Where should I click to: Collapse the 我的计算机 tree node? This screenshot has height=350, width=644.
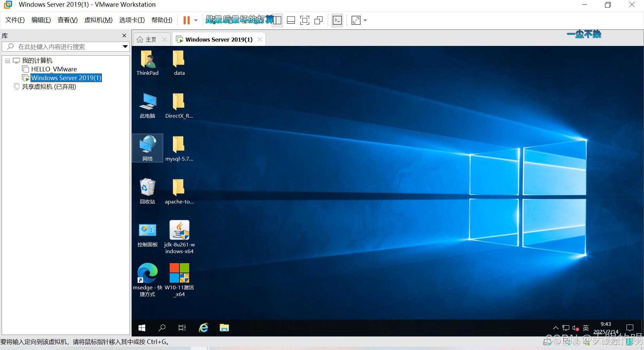[x=7, y=61]
